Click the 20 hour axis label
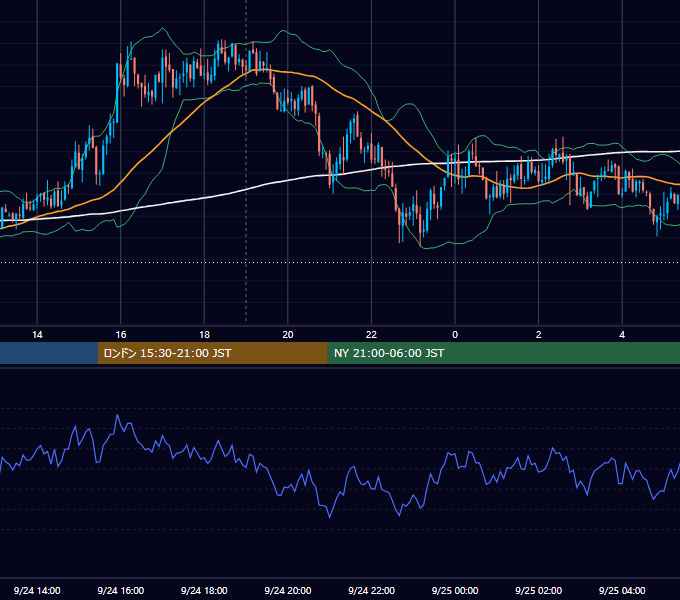The width and height of the screenshot is (680, 600). point(288,335)
